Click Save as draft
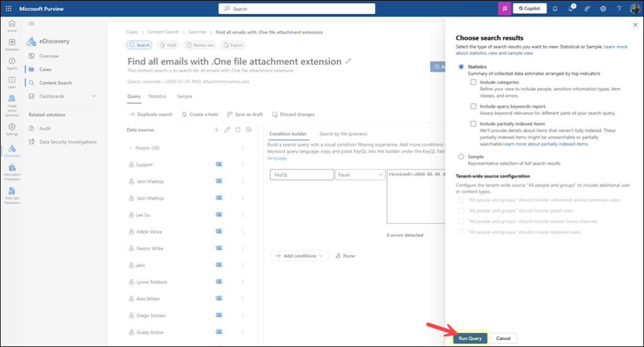The height and width of the screenshot is (347, 644). click(245, 114)
